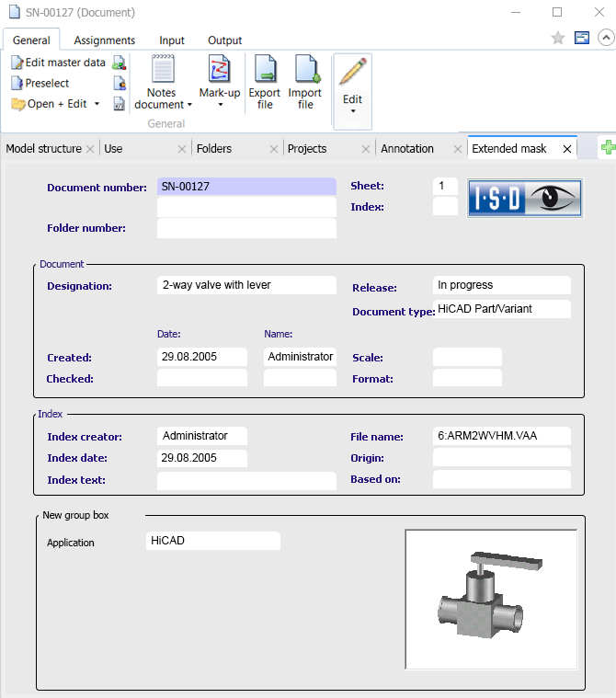Click the Index date field 29.08.2005

pyautogui.click(x=202, y=458)
